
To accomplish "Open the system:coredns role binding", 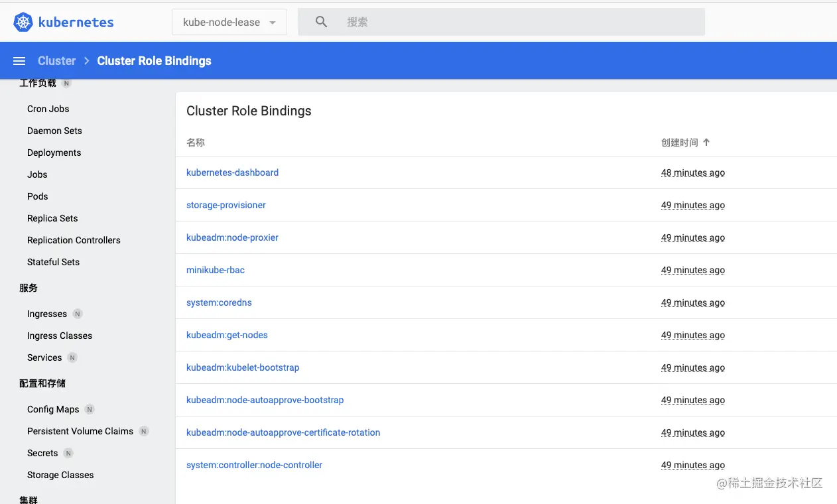I will tap(219, 302).
